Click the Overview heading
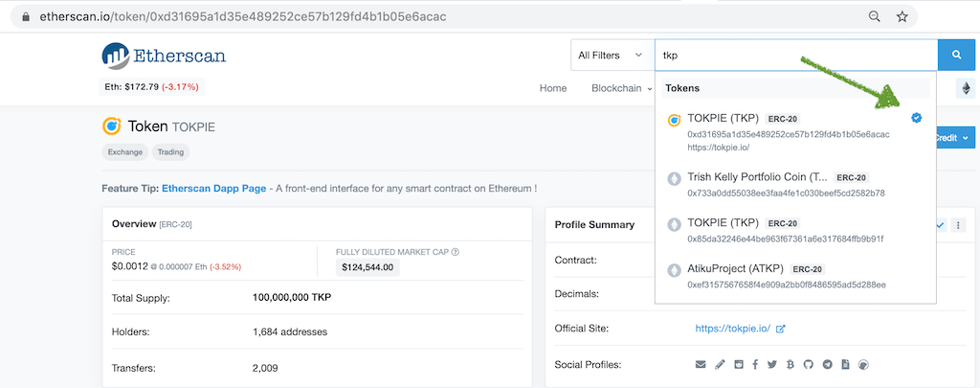The image size is (980, 388). tap(134, 223)
